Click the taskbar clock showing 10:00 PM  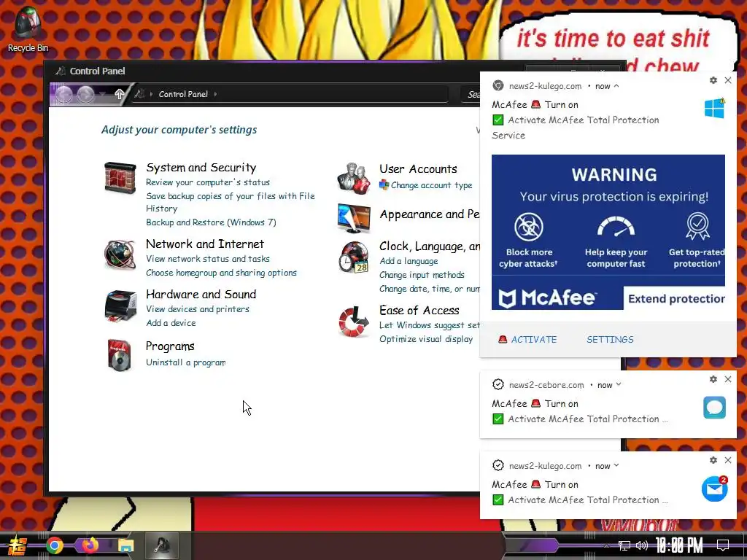[679, 545]
